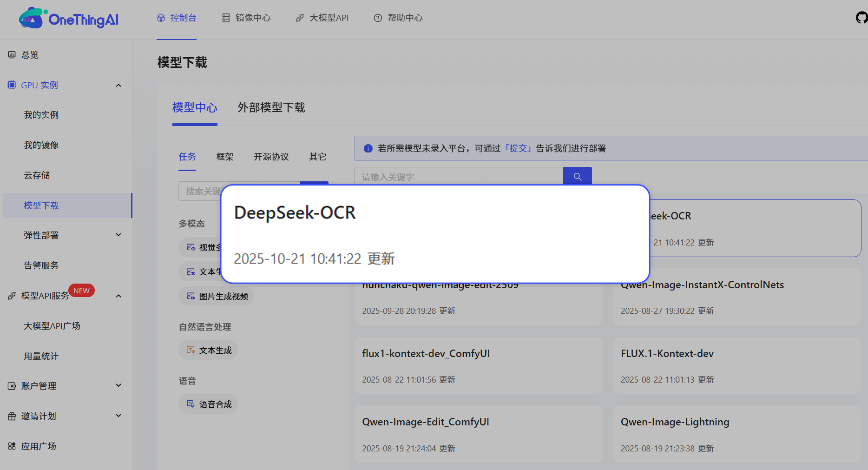Open 帮助中心 in top navigation
The height and width of the screenshot is (470, 868).
coord(398,18)
